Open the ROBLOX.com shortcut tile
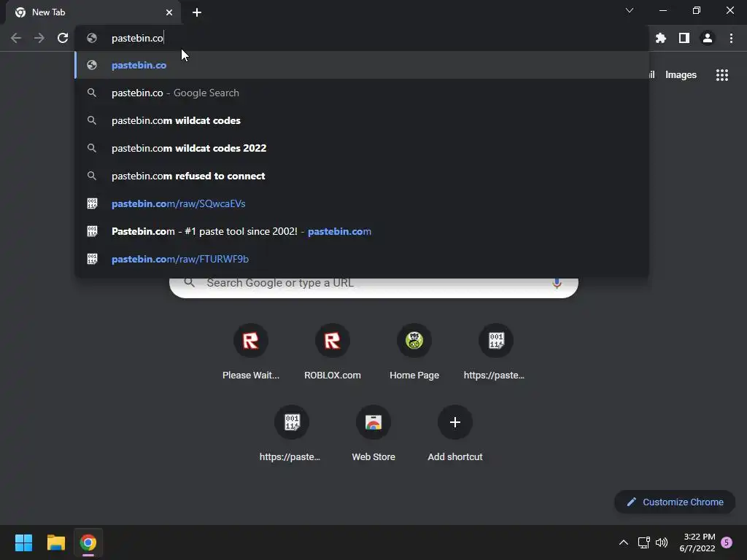The height and width of the screenshot is (560, 747). coord(333,351)
